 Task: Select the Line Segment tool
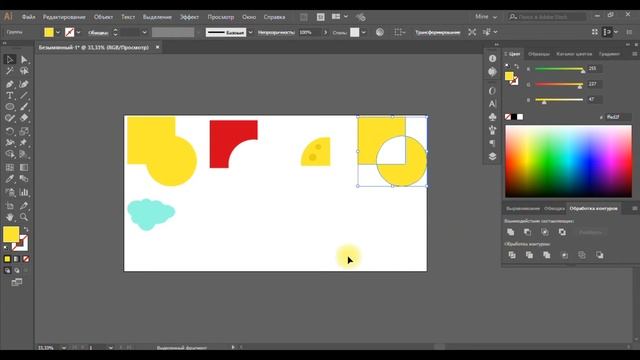(24, 96)
